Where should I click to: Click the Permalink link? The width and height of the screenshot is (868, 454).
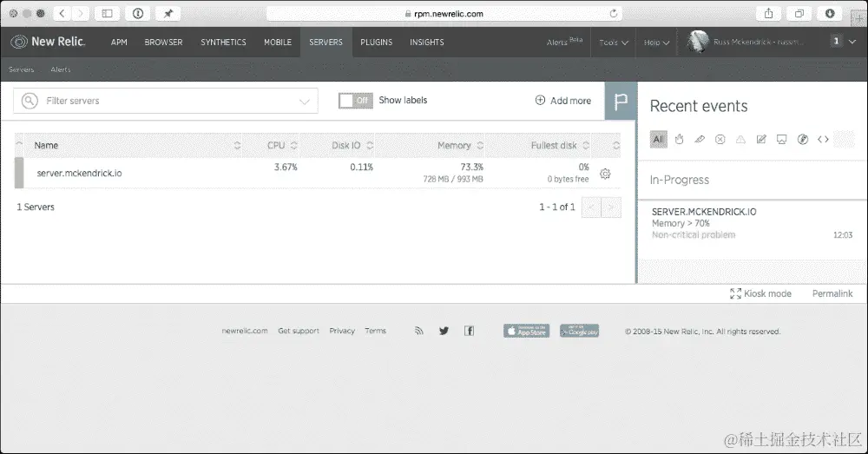point(832,293)
